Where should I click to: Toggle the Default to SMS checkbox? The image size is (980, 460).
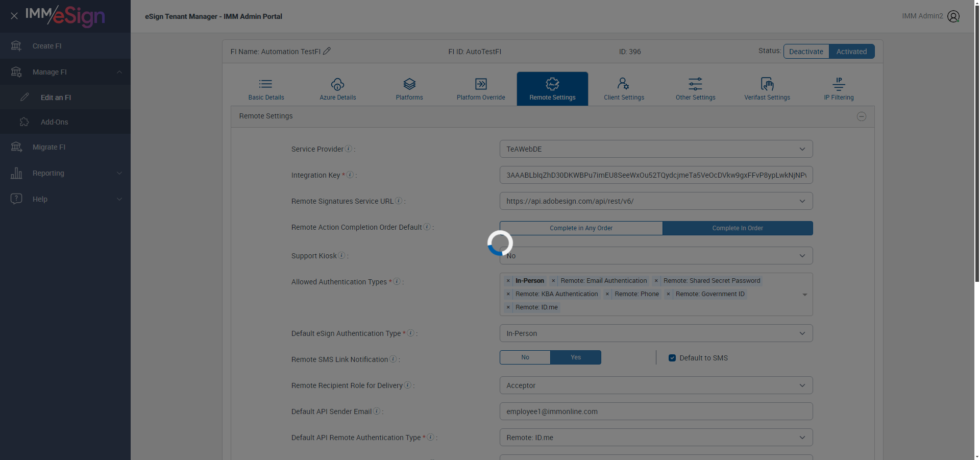pyautogui.click(x=672, y=358)
